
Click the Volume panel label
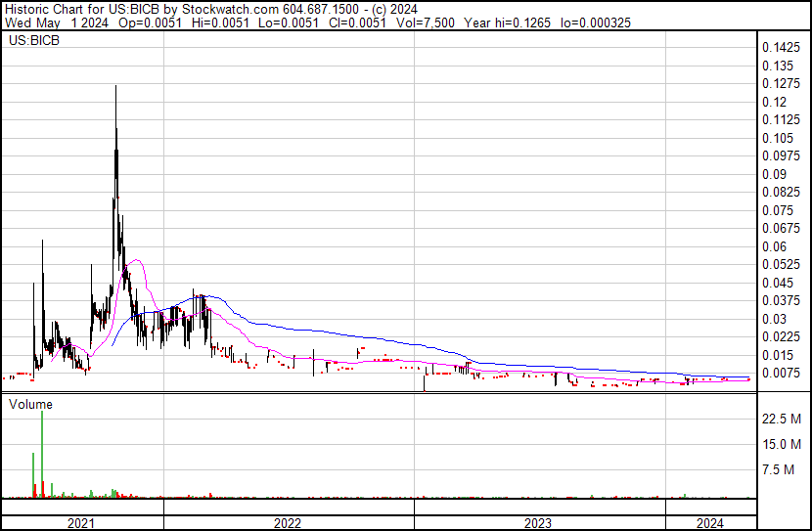(30, 404)
